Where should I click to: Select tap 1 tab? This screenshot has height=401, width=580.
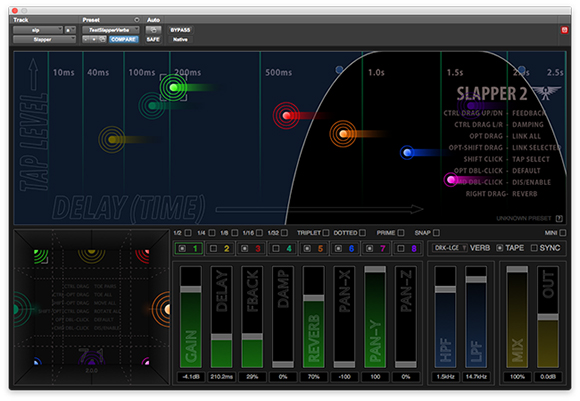189,248
